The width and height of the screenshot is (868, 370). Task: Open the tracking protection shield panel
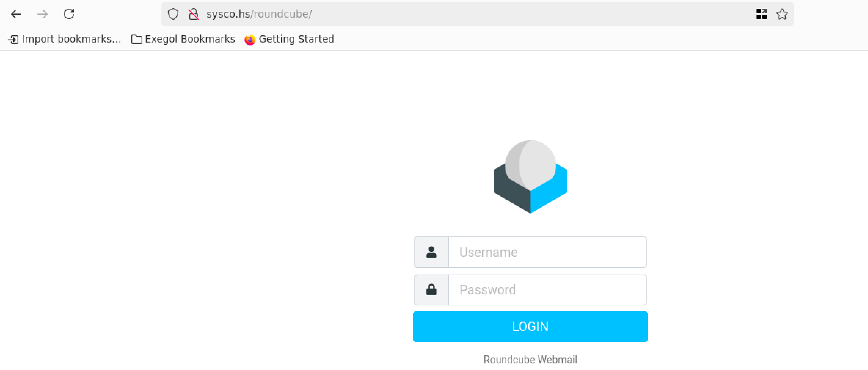pyautogui.click(x=173, y=14)
